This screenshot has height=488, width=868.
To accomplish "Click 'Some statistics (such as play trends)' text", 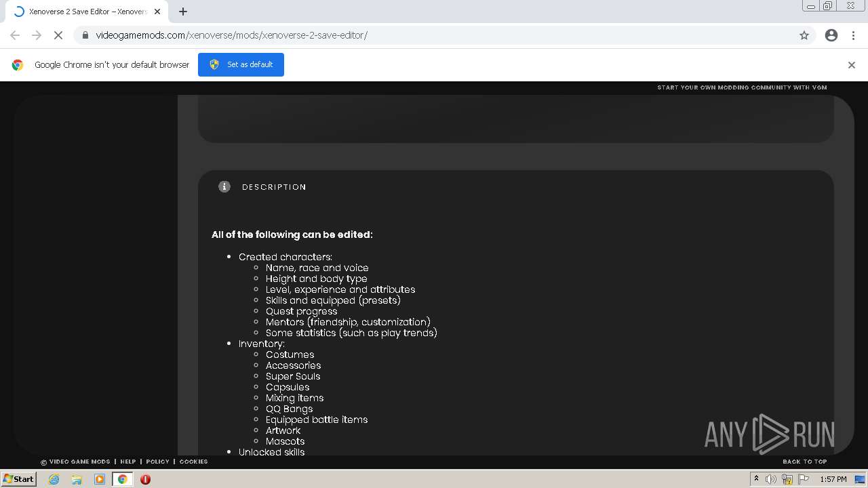I will 351,333.
